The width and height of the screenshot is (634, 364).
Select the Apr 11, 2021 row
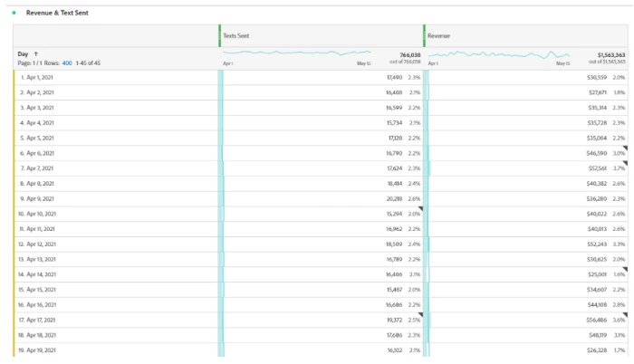[321, 229]
